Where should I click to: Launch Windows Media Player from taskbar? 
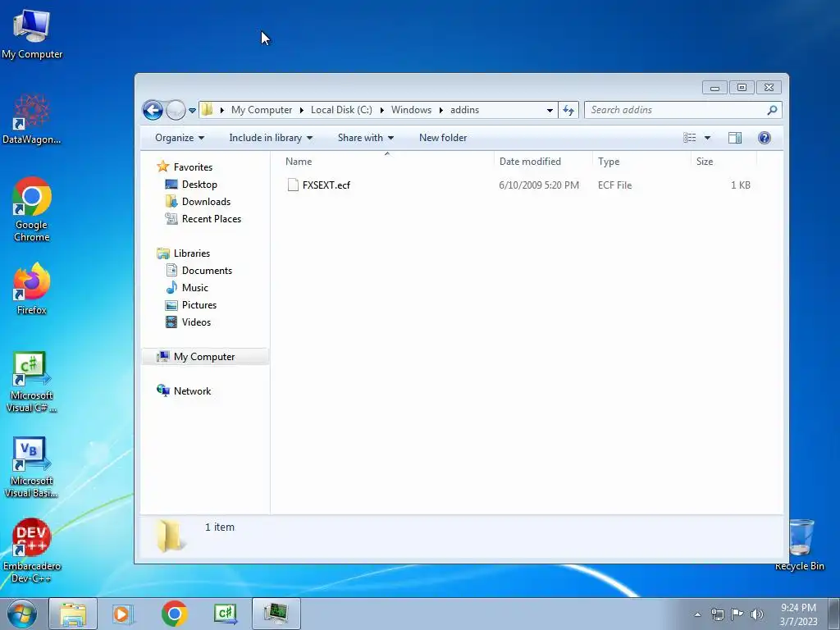click(x=123, y=614)
